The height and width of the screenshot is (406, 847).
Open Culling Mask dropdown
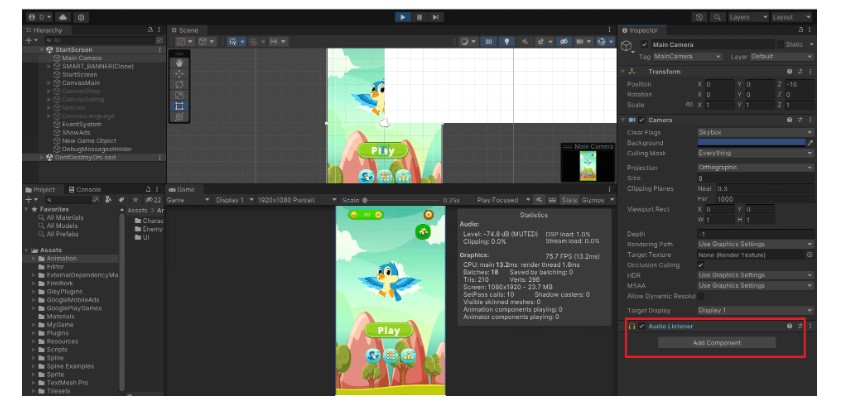[755, 153]
